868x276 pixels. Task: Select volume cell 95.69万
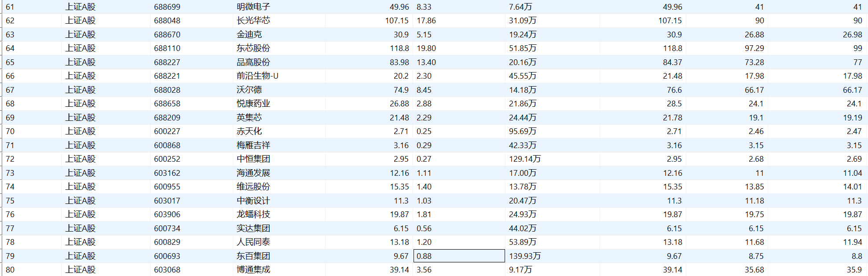pos(523,131)
